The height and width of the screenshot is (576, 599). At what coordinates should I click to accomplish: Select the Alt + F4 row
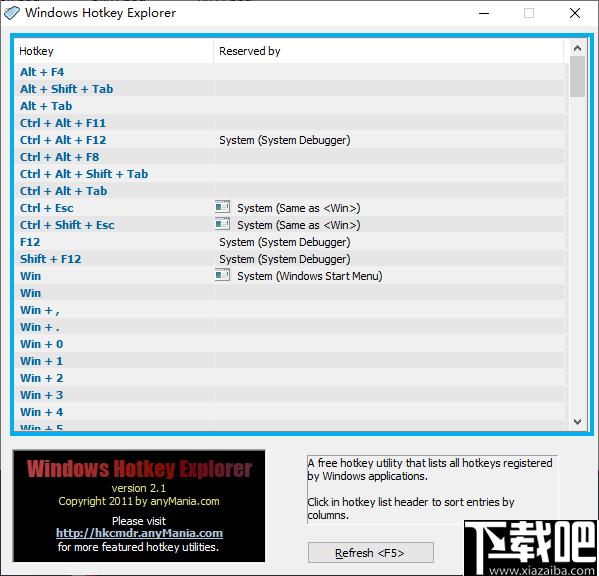point(290,72)
